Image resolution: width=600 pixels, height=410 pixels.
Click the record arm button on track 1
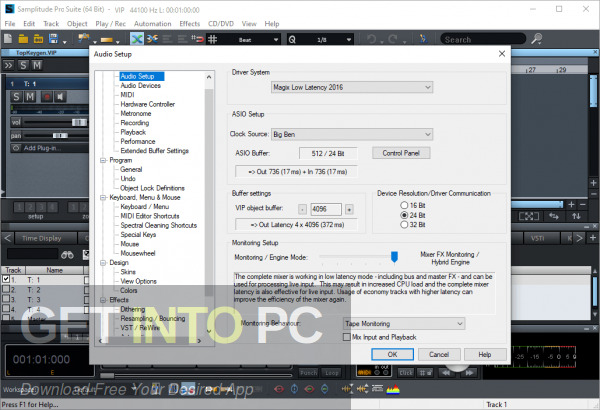[x=47, y=97]
